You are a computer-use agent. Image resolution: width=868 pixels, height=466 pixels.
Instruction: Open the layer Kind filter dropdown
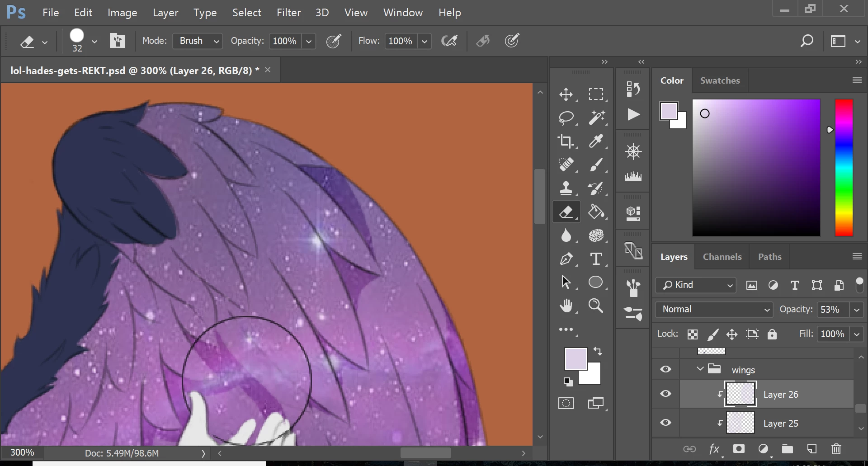pyautogui.click(x=696, y=285)
